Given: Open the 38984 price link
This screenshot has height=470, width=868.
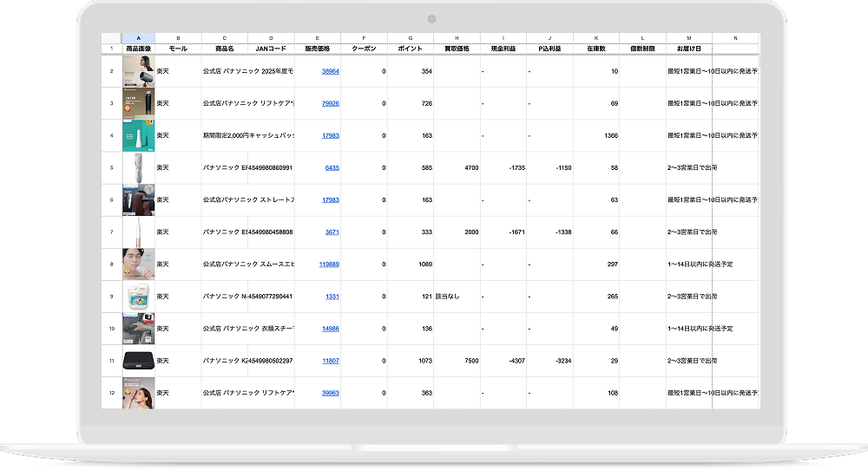Looking at the screenshot, I should coord(330,71).
